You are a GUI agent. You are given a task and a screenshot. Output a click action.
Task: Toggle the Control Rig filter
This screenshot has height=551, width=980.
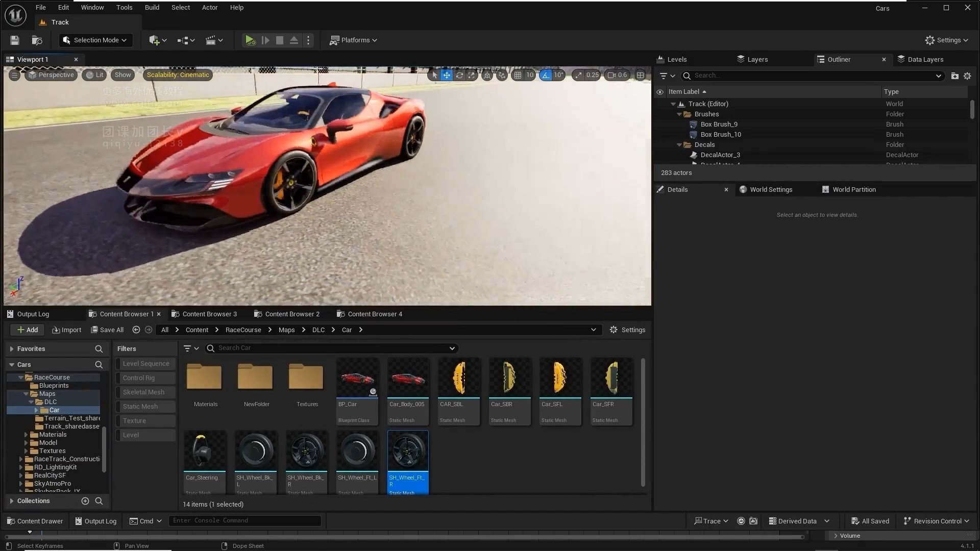pos(145,378)
